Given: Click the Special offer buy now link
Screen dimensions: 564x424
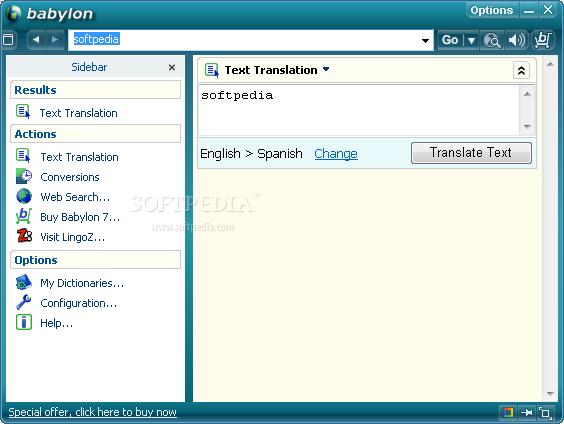Looking at the screenshot, I should (92, 412).
